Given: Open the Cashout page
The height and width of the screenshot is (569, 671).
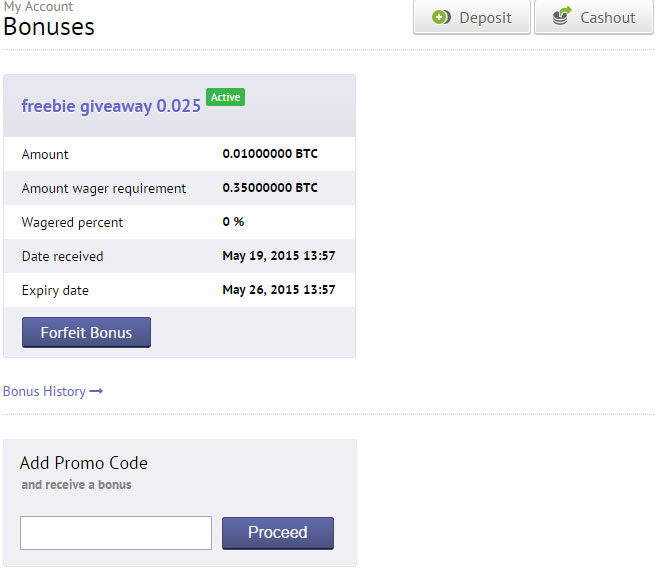Looking at the screenshot, I should pyautogui.click(x=594, y=17).
